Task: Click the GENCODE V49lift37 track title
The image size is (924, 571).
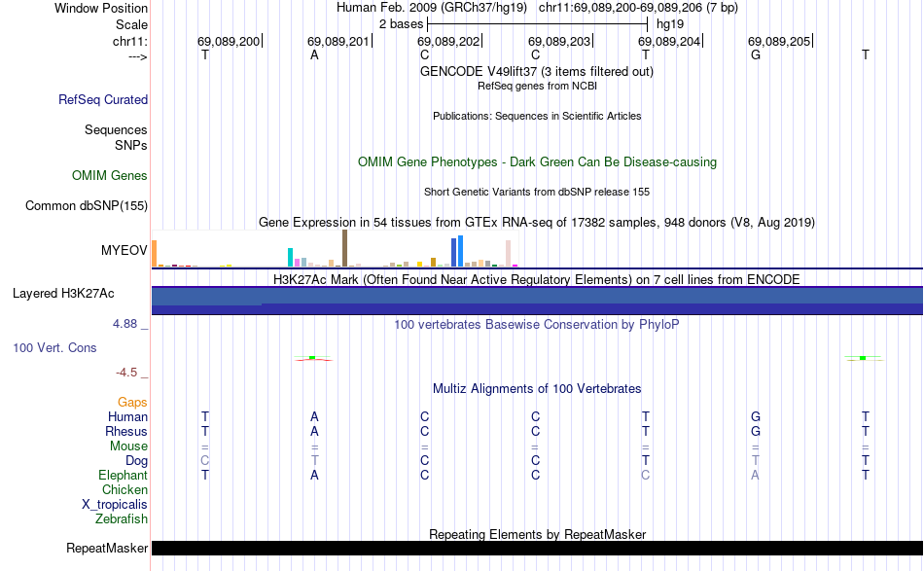Action: (537, 71)
